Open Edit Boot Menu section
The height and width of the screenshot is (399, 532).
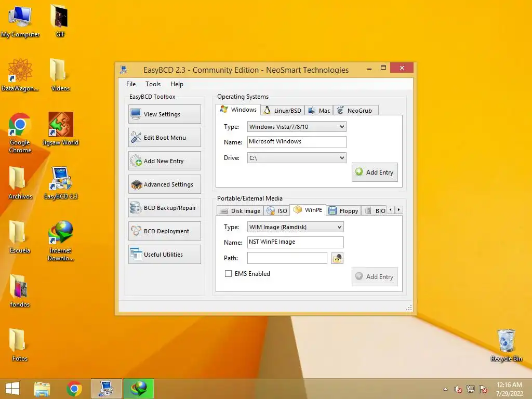(x=165, y=137)
